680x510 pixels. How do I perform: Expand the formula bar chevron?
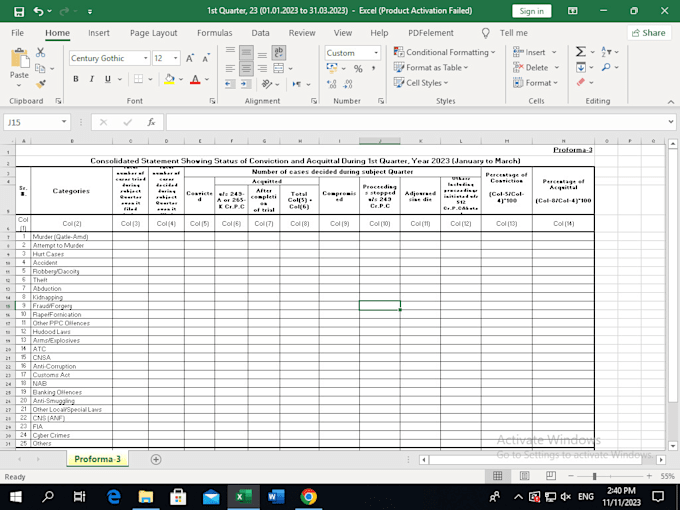tap(671, 122)
